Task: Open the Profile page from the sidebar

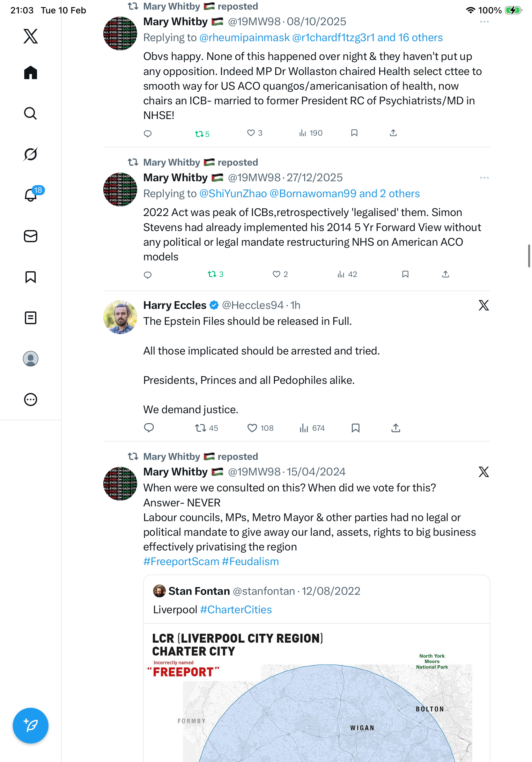Action: [x=31, y=359]
